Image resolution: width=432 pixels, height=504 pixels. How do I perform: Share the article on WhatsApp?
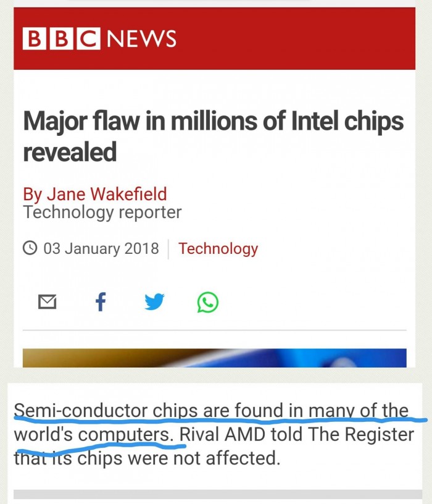[208, 302]
